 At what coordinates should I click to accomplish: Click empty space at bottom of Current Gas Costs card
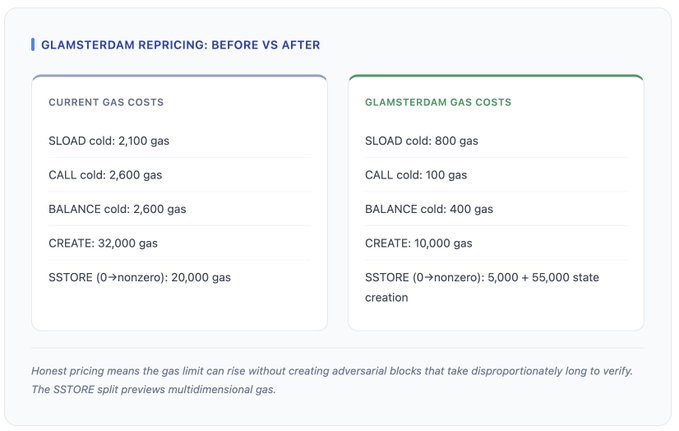pyautogui.click(x=179, y=308)
